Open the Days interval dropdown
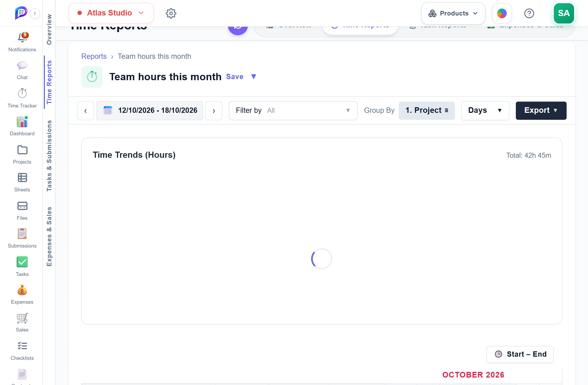This screenshot has height=385, width=588. tap(485, 110)
